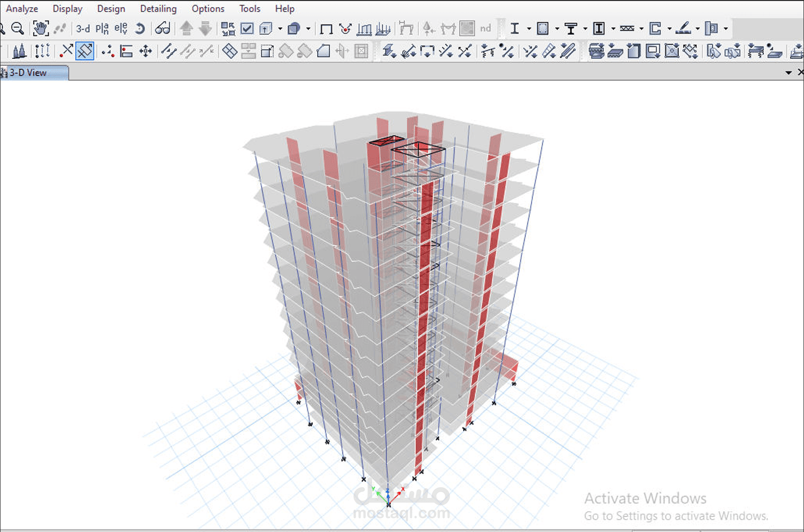Screen dimensions: 804x532
Task: Select the 3-D View tab
Action: (x=34, y=72)
